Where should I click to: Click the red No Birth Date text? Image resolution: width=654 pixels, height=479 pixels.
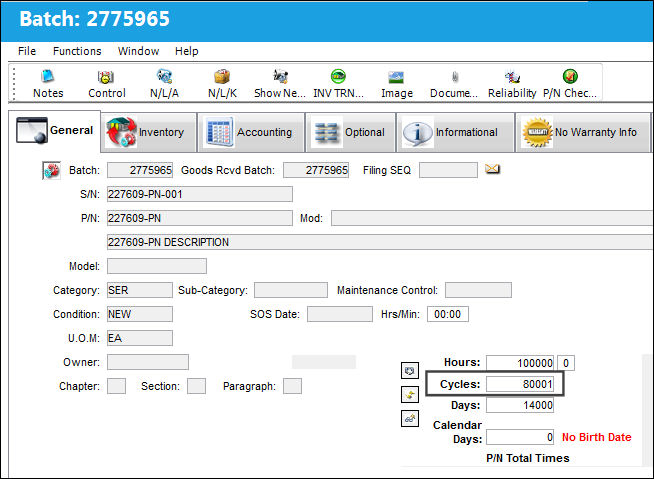(x=596, y=437)
